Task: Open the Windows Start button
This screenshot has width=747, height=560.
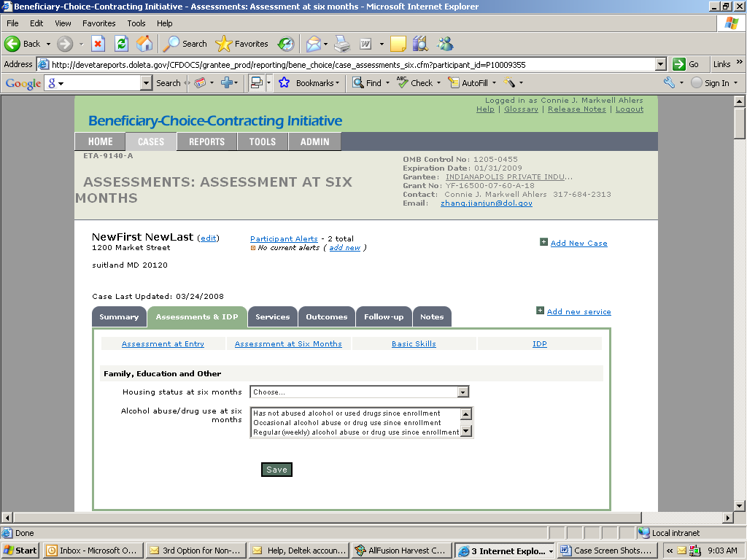Action: point(20,551)
